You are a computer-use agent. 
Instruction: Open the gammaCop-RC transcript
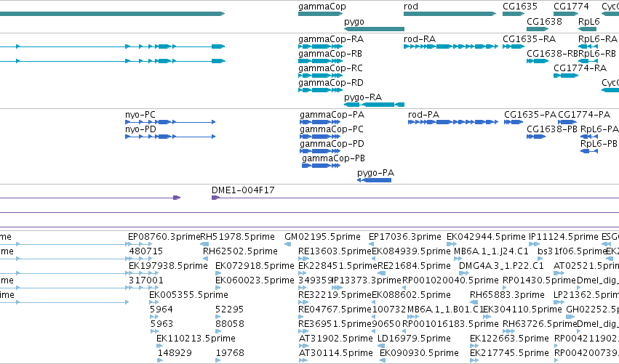[x=330, y=68]
